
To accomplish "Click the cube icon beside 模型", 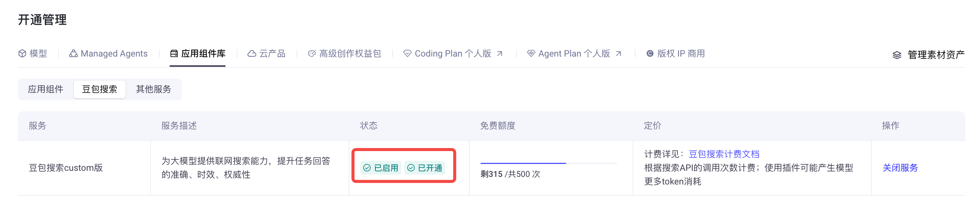I will 22,54.
